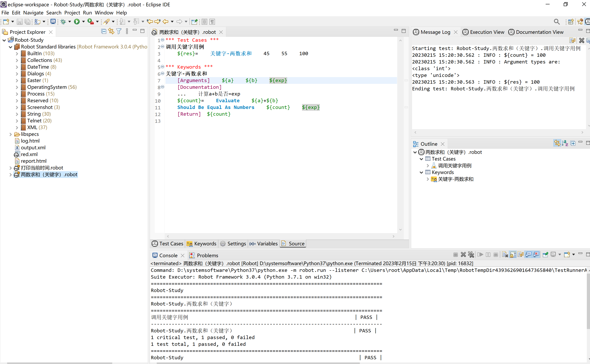Toggle Link with Editor in Project Explorer

pos(111,31)
